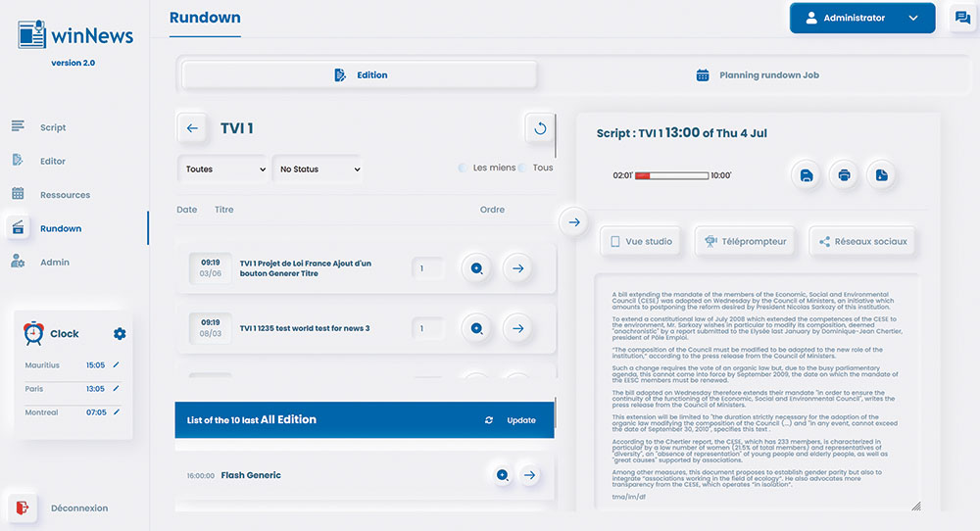
Task: Expand the No Status dropdown
Action: [x=318, y=169]
